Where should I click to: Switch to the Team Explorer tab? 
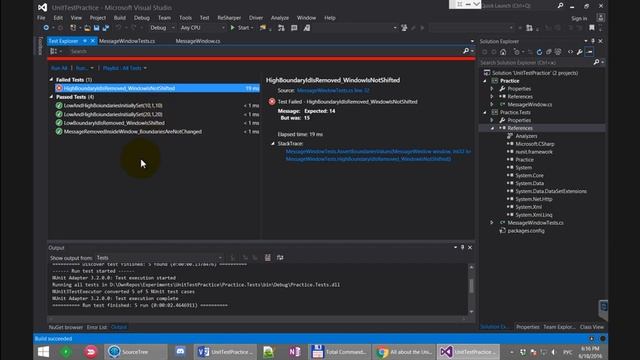pyautogui.click(x=559, y=327)
